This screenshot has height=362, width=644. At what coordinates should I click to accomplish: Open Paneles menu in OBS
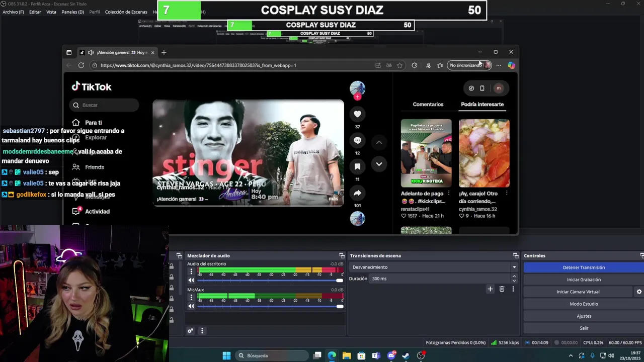(x=72, y=12)
